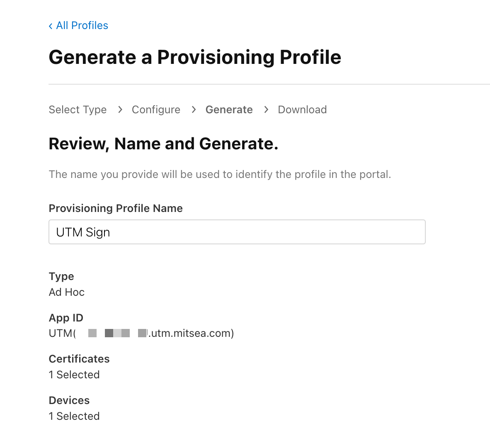The width and height of the screenshot is (490, 448).
Task: Click the back chevron beside All Profiles
Action: click(51, 26)
